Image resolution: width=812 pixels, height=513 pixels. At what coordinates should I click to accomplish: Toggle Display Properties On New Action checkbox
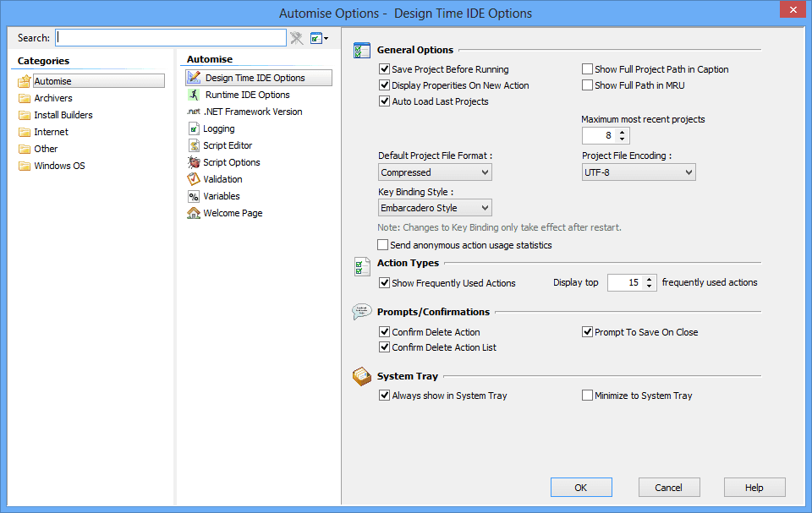[x=384, y=85]
